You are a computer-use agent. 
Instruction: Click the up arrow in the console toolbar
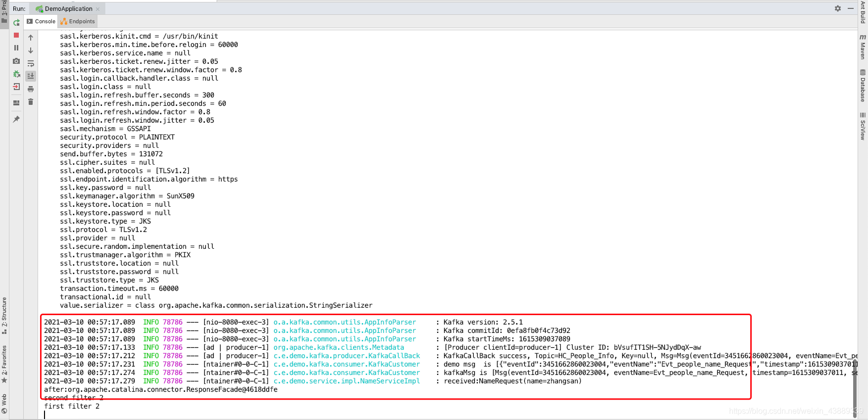tap(31, 38)
